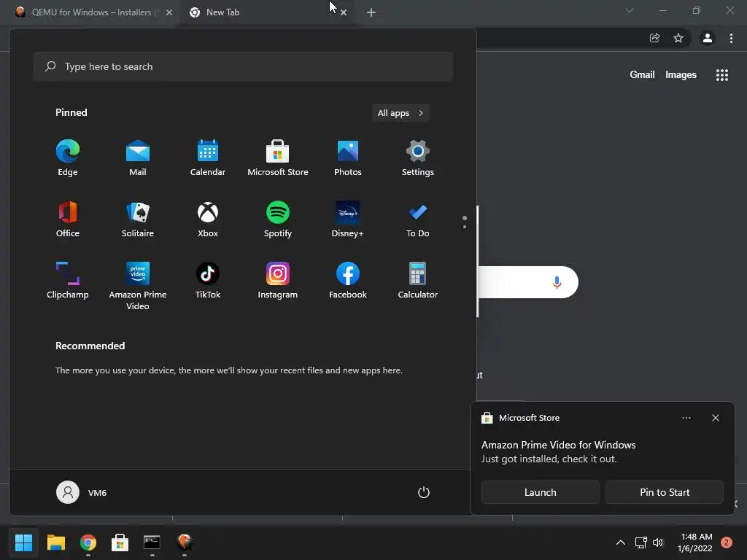Pin Amazon Prime Video to Start
Screen dimensions: 747x560
click(665, 492)
